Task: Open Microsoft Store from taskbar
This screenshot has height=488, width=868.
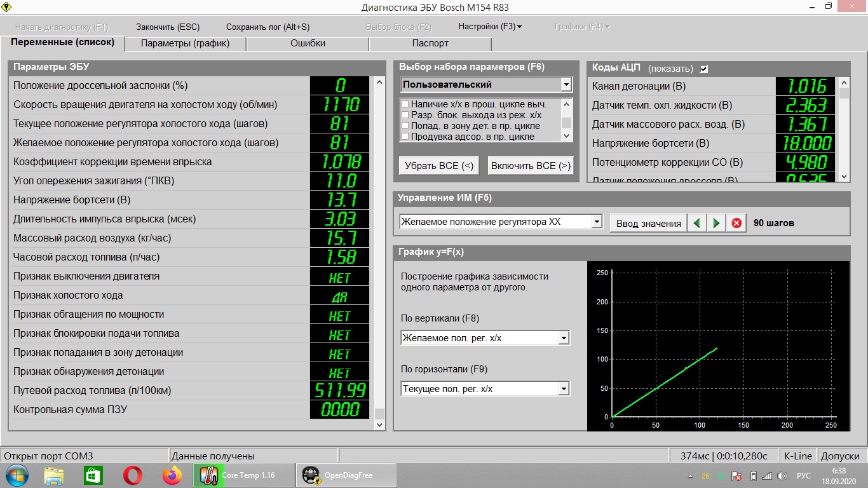Action: (93, 475)
